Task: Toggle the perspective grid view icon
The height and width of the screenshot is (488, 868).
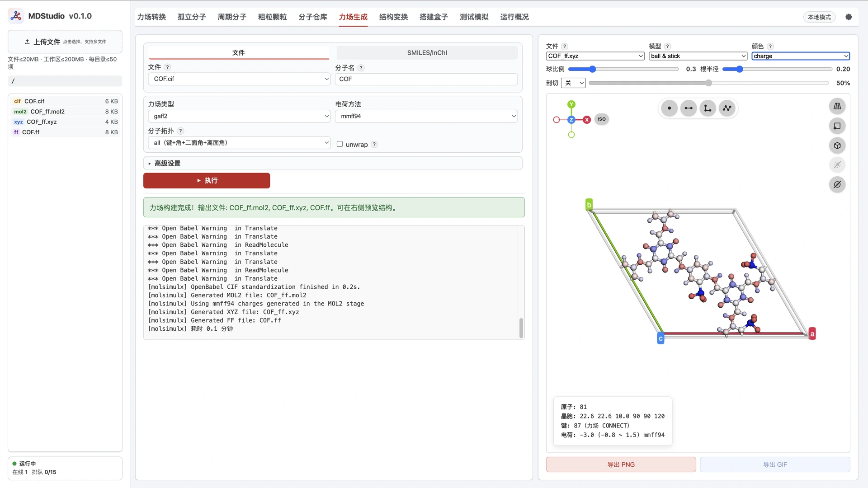Action: point(837,106)
